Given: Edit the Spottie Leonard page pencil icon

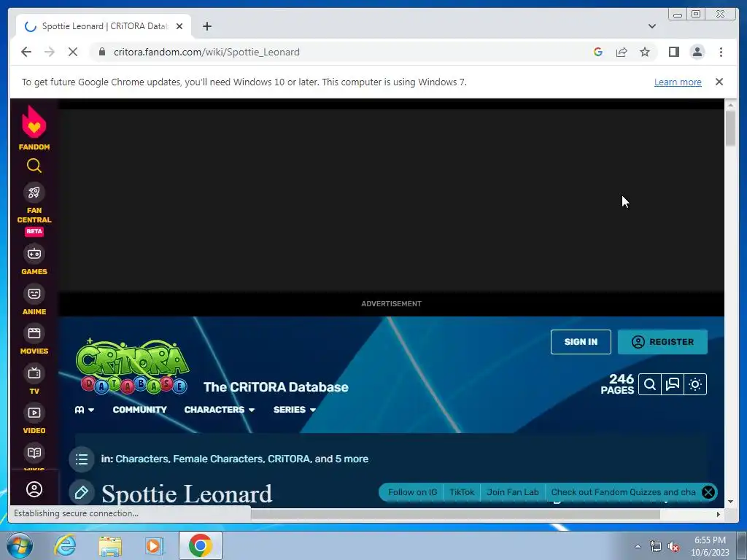Looking at the screenshot, I should pos(82,492).
